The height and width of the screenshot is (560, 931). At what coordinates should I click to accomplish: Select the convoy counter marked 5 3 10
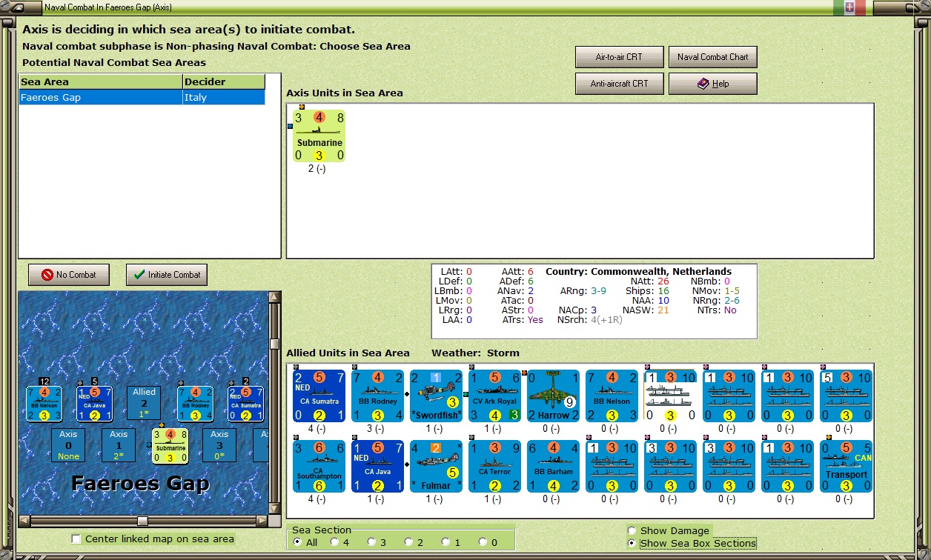click(846, 396)
